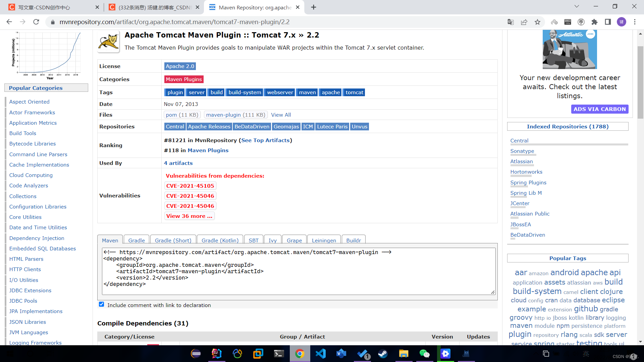644x362 pixels.
Task: Open the Central repository badge
Action: (175, 127)
